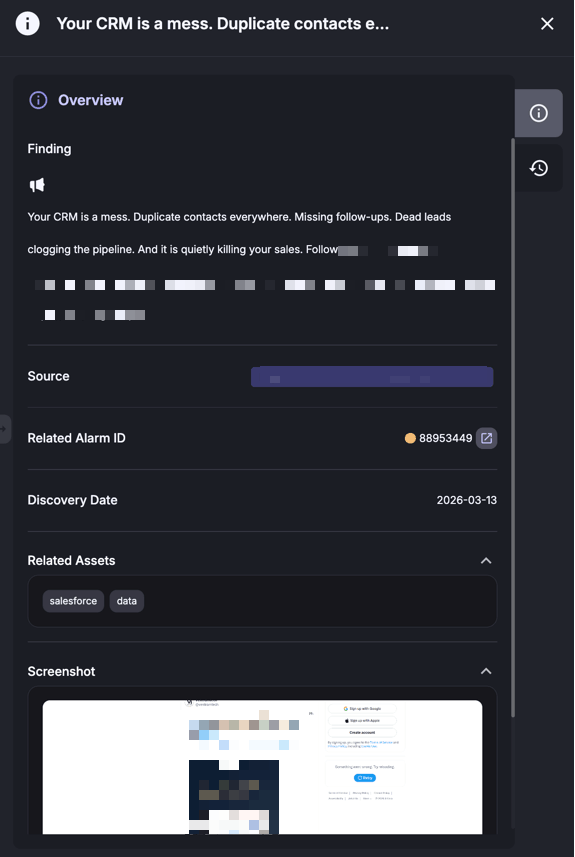Screen dimensions: 575x857
Task: Select the discovery date 2026-03-13
Action: (467, 500)
